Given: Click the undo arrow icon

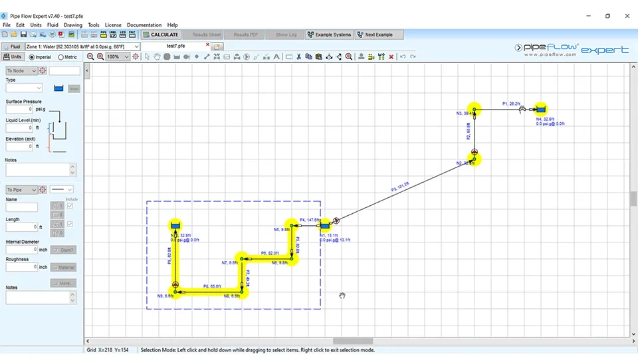Looking at the screenshot, I should coord(402,57).
